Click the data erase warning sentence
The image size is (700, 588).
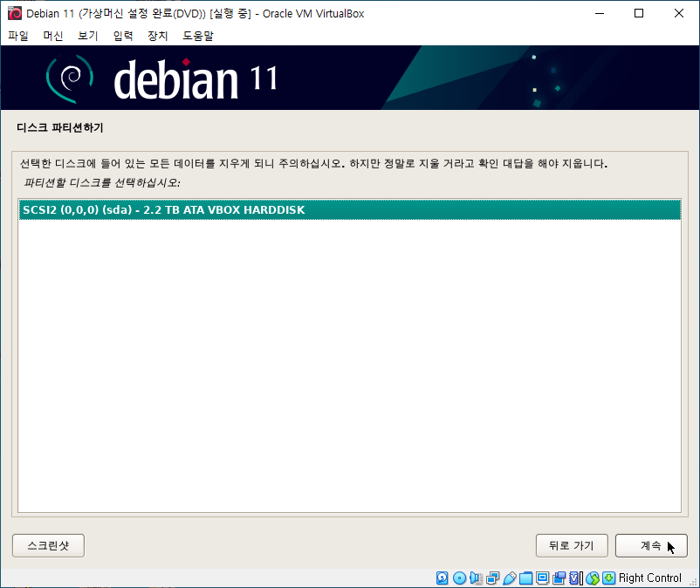(314, 164)
